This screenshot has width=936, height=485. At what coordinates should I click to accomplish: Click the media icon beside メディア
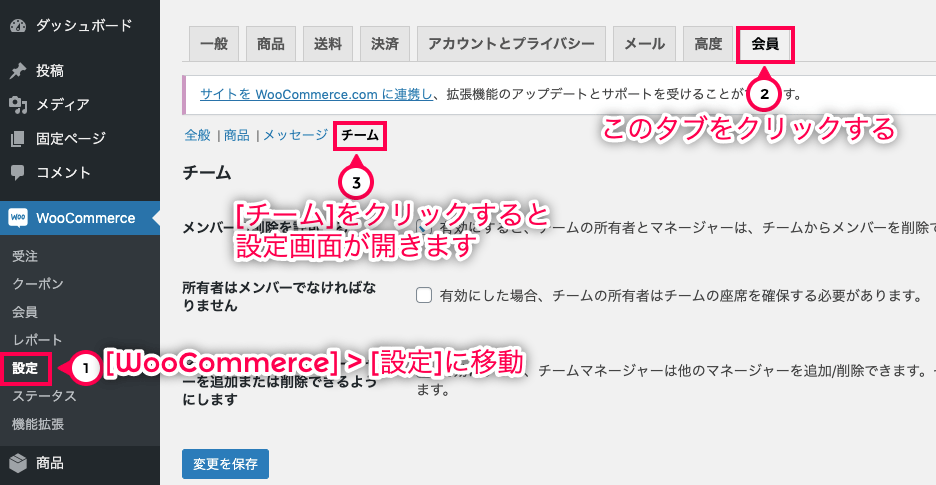coord(19,105)
